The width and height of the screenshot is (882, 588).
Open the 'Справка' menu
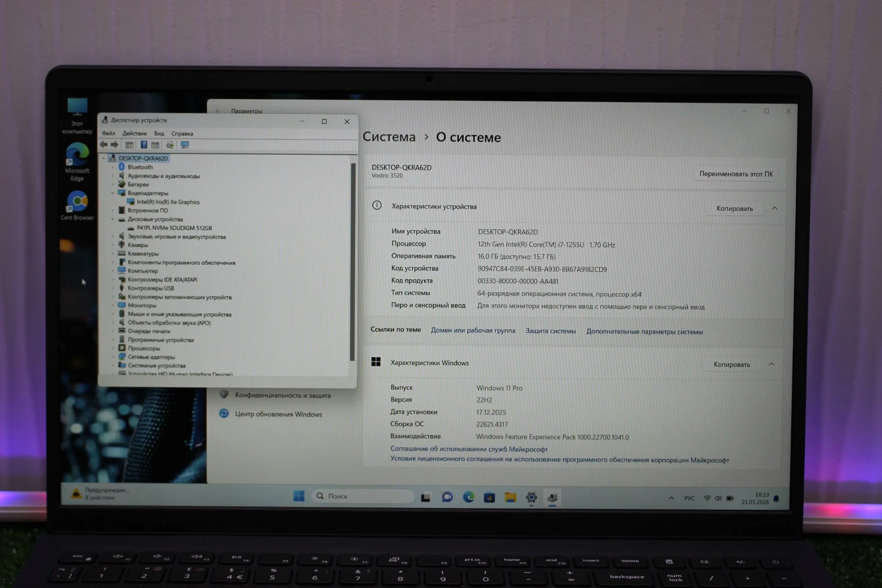click(x=182, y=134)
